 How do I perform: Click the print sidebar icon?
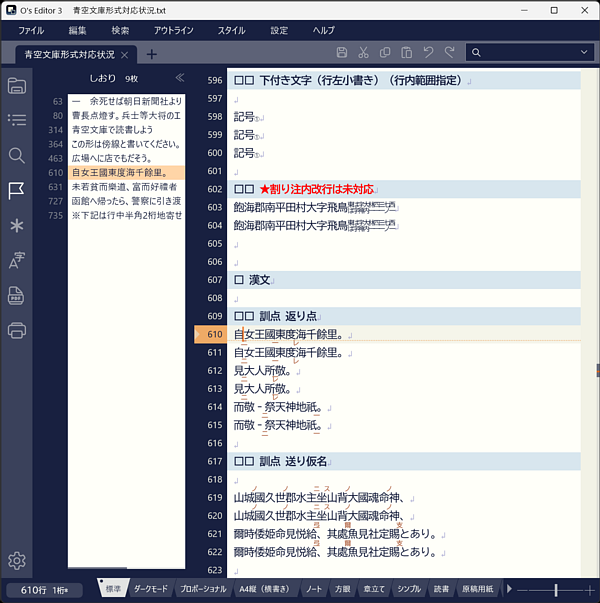pos(17,330)
